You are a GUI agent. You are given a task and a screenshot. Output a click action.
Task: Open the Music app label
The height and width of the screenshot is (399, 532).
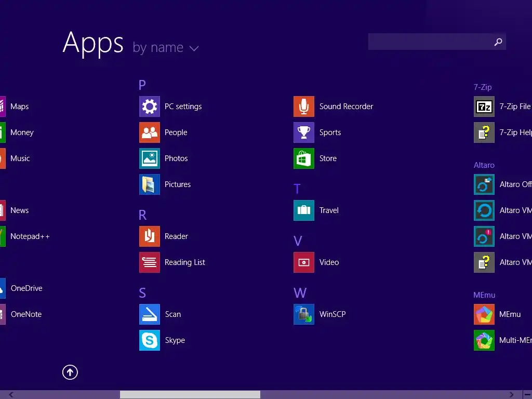click(20, 158)
